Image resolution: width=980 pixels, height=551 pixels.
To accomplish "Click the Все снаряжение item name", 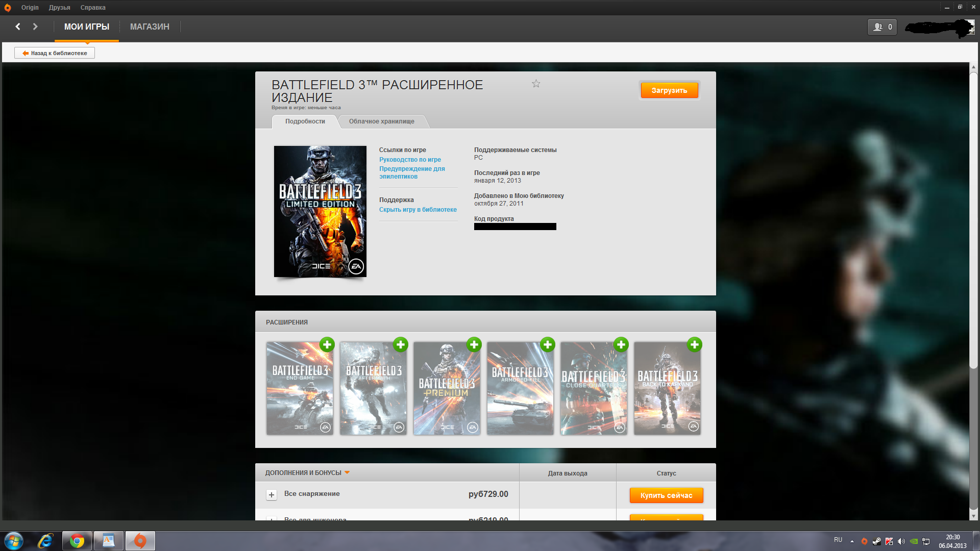I will click(312, 493).
